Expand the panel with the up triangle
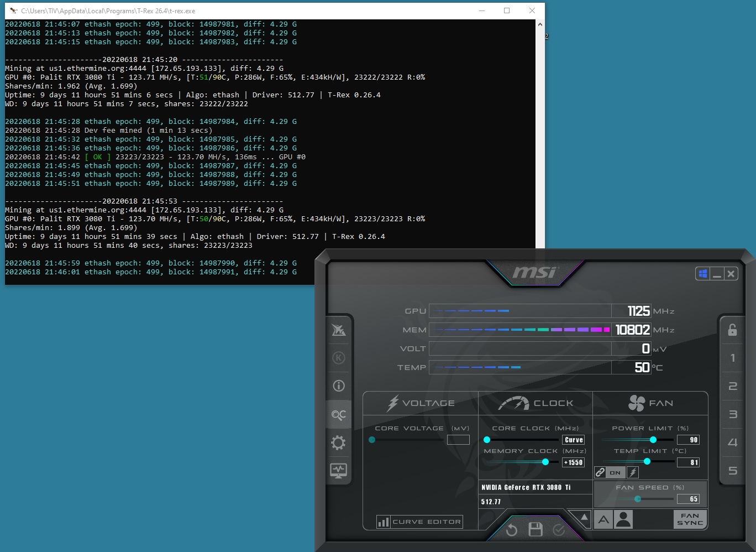This screenshot has height=552, width=756. 584,517
